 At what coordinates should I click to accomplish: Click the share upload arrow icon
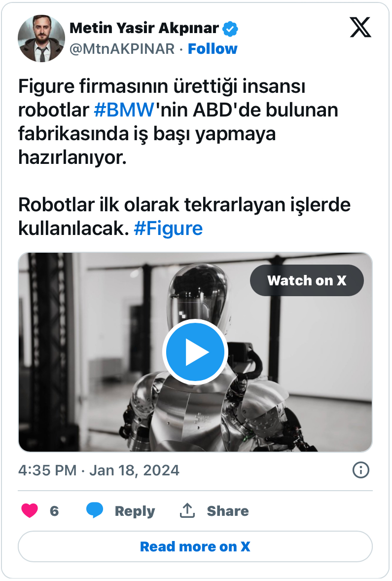187,510
